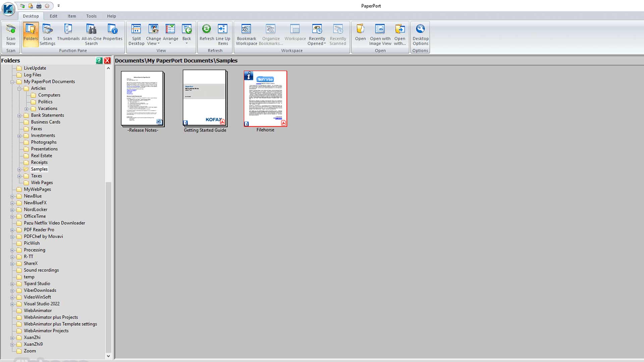Select the Desktop Options icon
The width and height of the screenshot is (644, 362).
(420, 35)
